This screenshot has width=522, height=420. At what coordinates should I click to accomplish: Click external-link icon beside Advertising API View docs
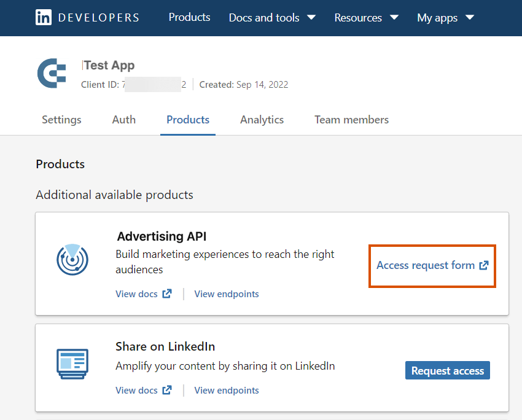point(167,294)
